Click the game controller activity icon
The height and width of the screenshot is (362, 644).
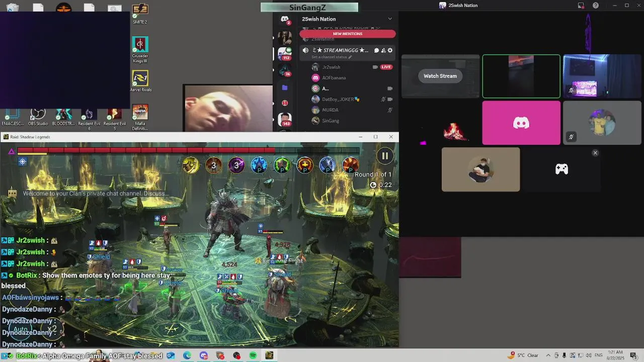(x=561, y=169)
